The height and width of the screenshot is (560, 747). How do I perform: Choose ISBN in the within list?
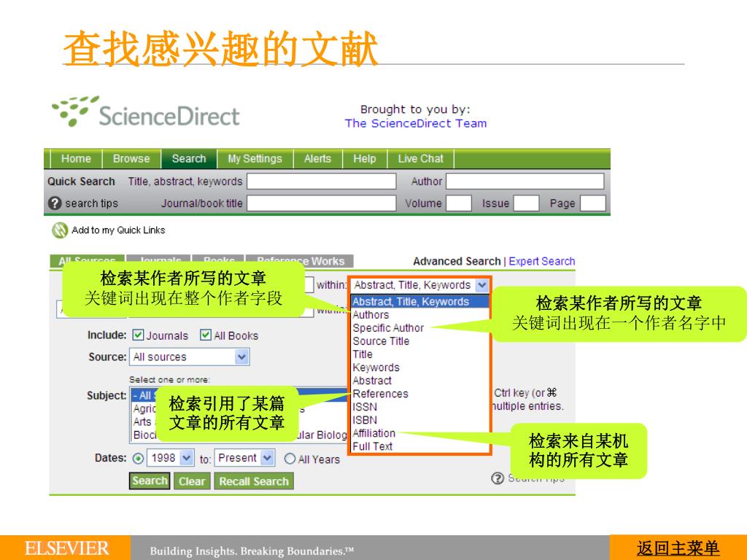pos(365,420)
